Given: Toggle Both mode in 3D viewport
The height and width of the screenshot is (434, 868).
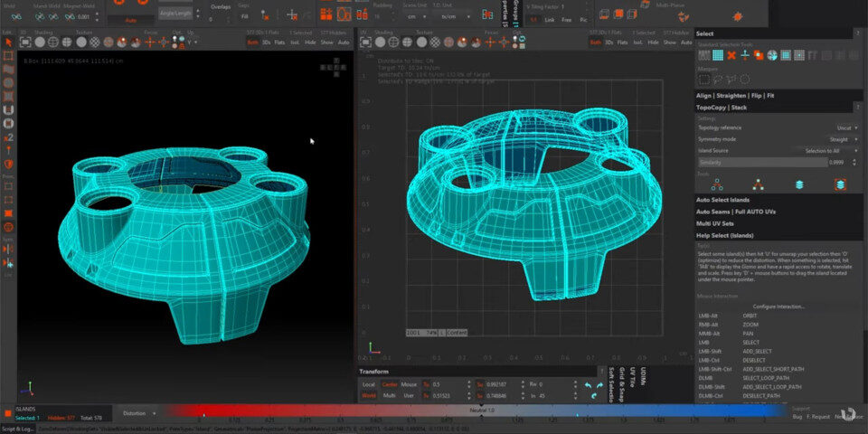Looking at the screenshot, I should [252, 42].
